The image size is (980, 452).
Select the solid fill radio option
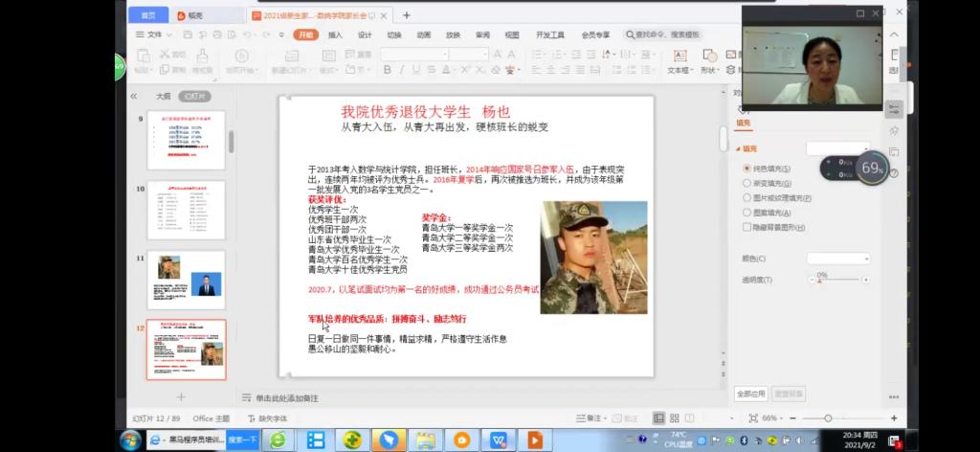746,169
